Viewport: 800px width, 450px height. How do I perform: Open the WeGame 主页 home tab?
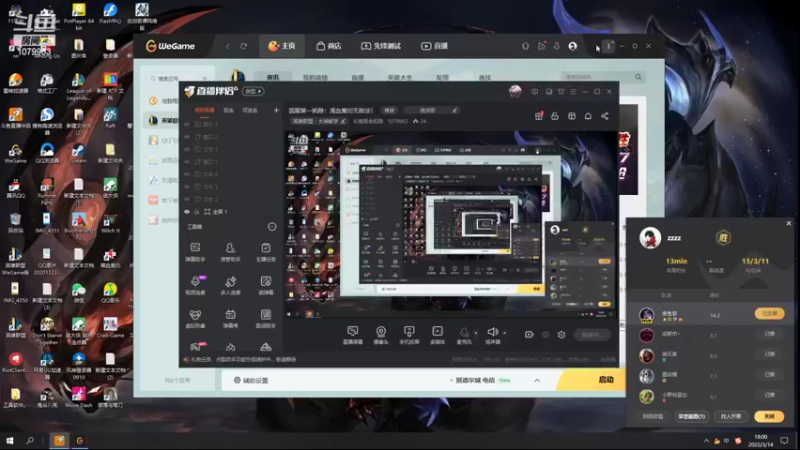coord(282,46)
